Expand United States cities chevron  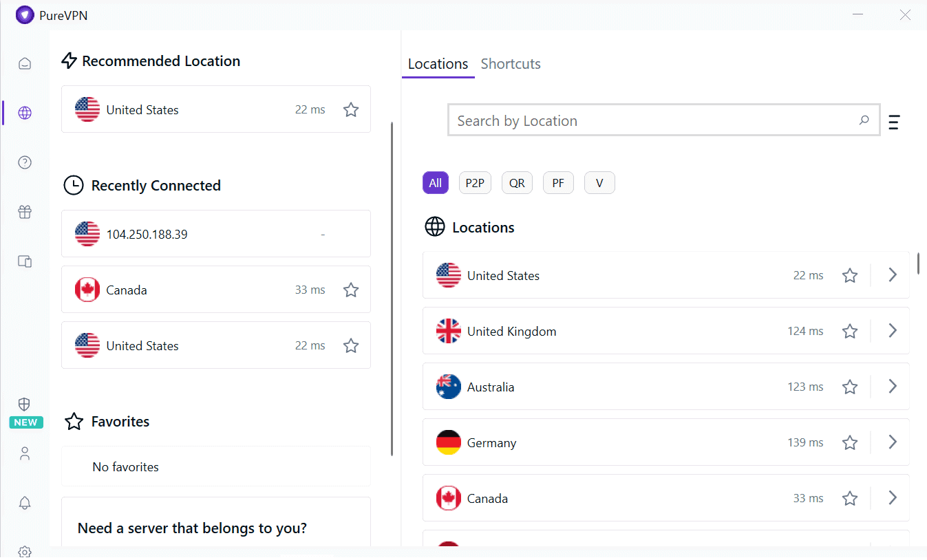point(893,274)
